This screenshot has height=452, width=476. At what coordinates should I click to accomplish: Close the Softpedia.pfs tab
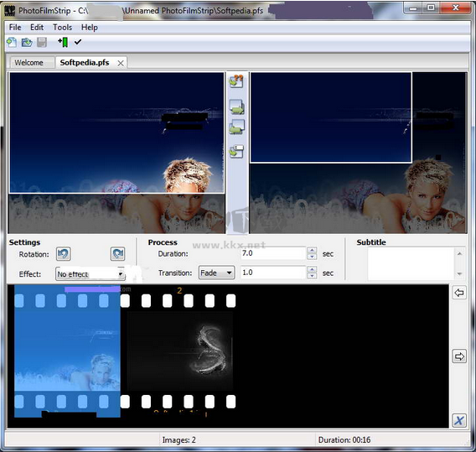click(121, 63)
